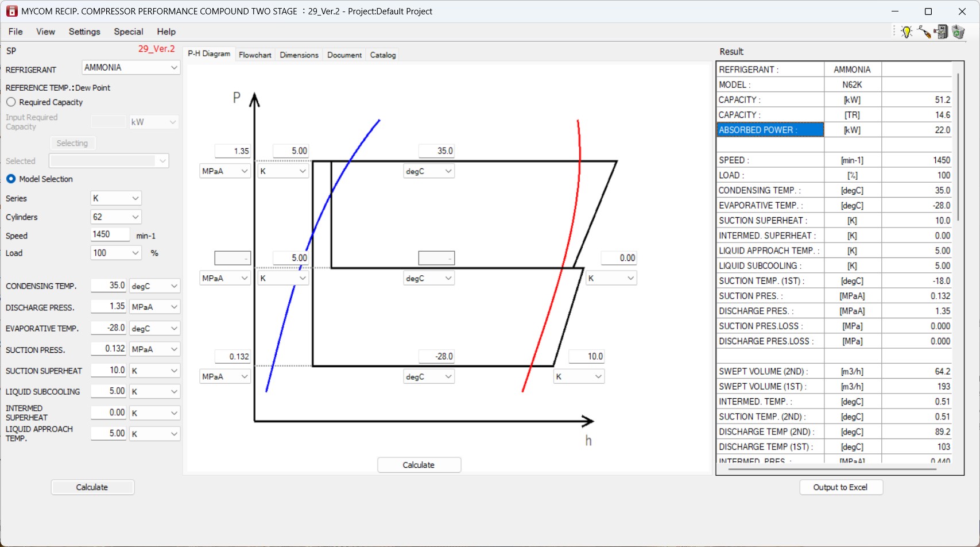Click the yellow lightbulb toolbar icon
The image size is (980, 547).
pyautogui.click(x=907, y=32)
